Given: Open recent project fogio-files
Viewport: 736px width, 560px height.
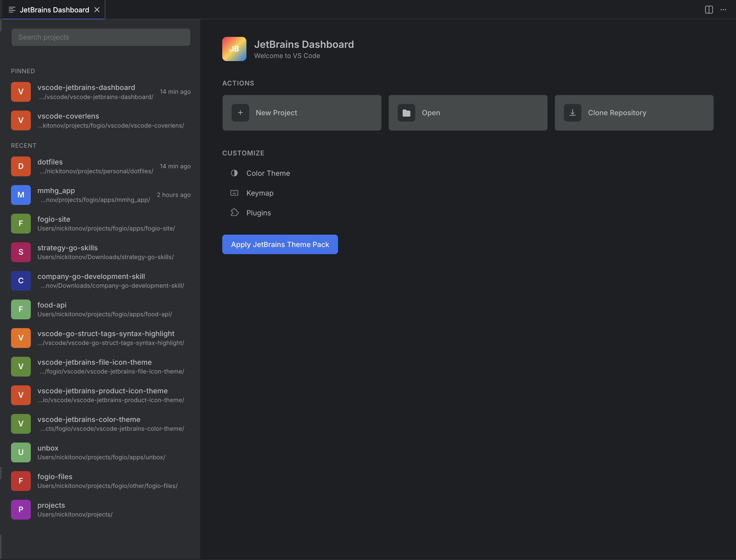Looking at the screenshot, I should pyautogui.click(x=101, y=481).
